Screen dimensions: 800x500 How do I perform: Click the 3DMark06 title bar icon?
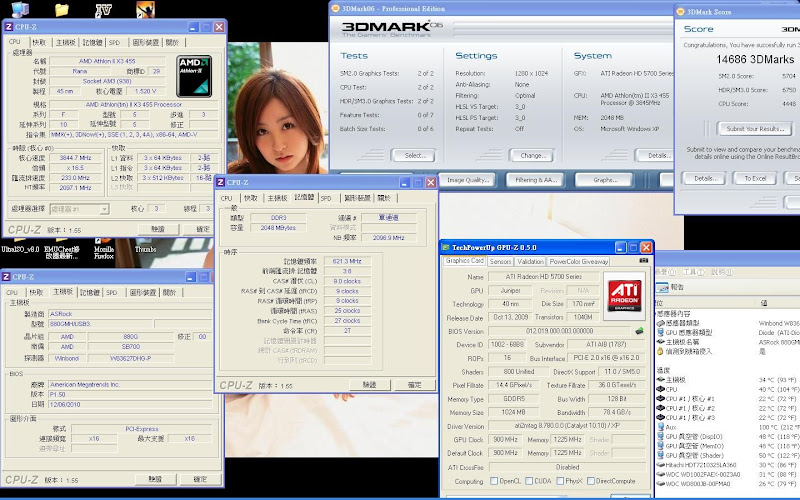click(336, 8)
